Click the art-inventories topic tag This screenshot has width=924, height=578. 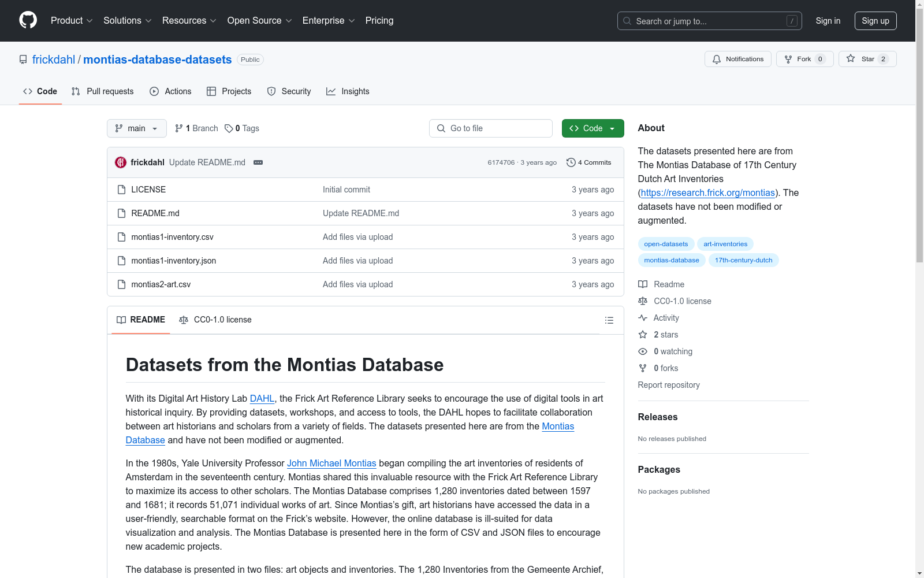[725, 244]
